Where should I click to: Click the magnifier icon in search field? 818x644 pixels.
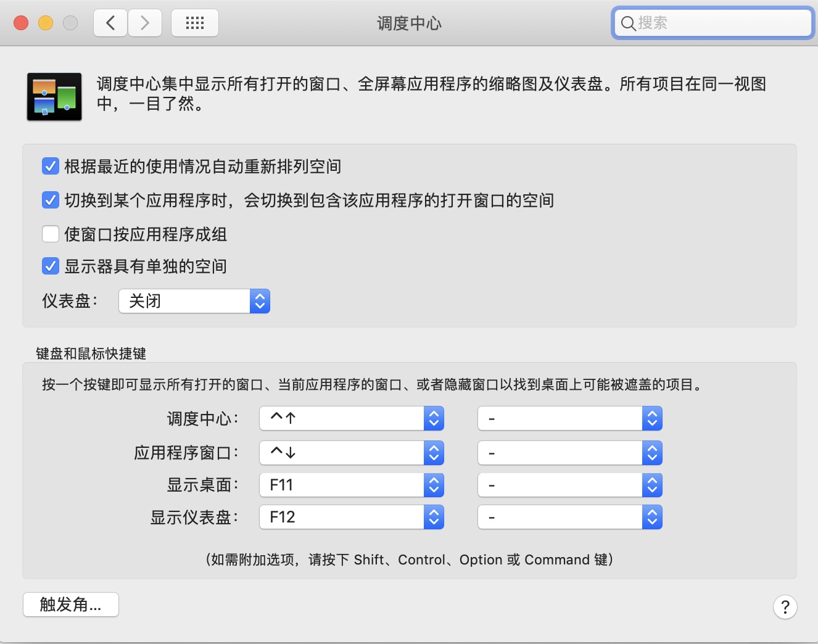click(628, 23)
